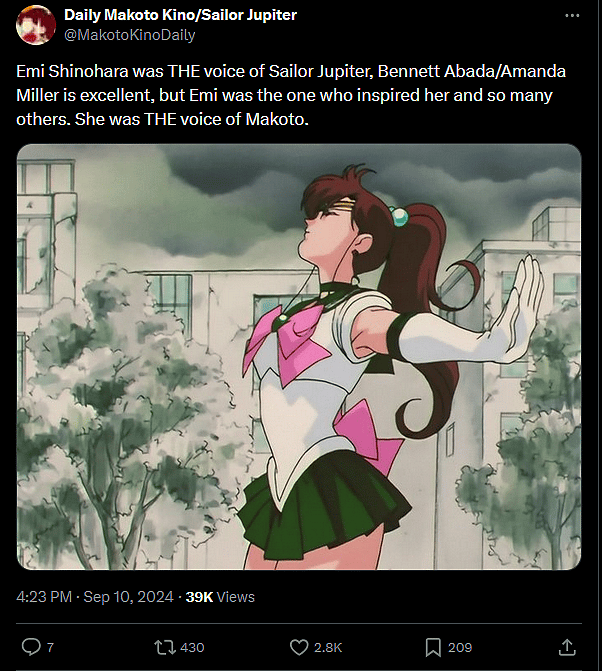Click the 4:23 PM timestamp
The width and height of the screenshot is (602, 671).
44,597
